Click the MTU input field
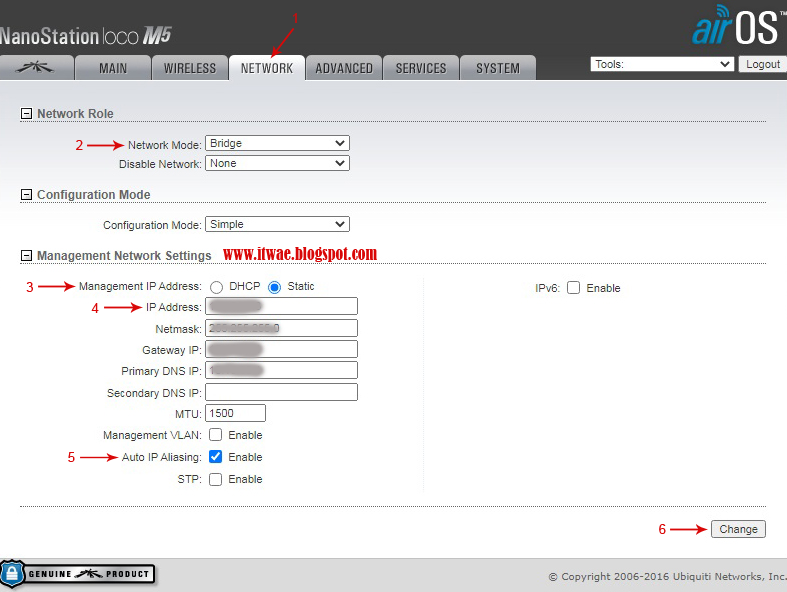The width and height of the screenshot is (787, 592). pyautogui.click(x=235, y=413)
